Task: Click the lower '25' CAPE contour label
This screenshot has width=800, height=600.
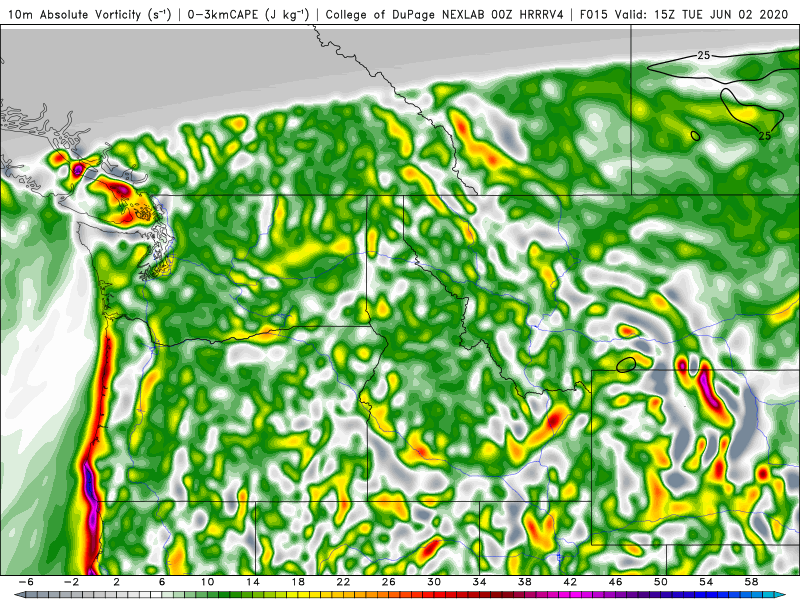Action: tap(764, 136)
